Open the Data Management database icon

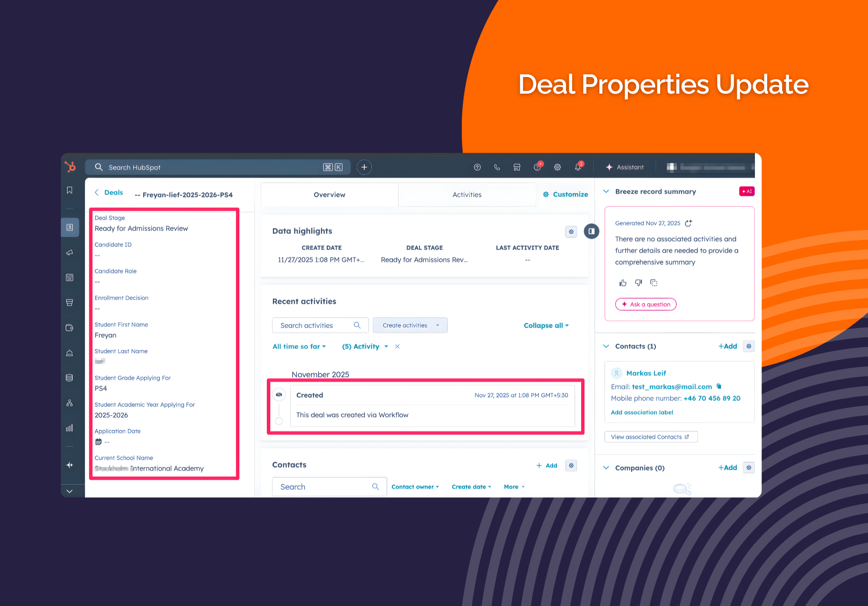(69, 377)
